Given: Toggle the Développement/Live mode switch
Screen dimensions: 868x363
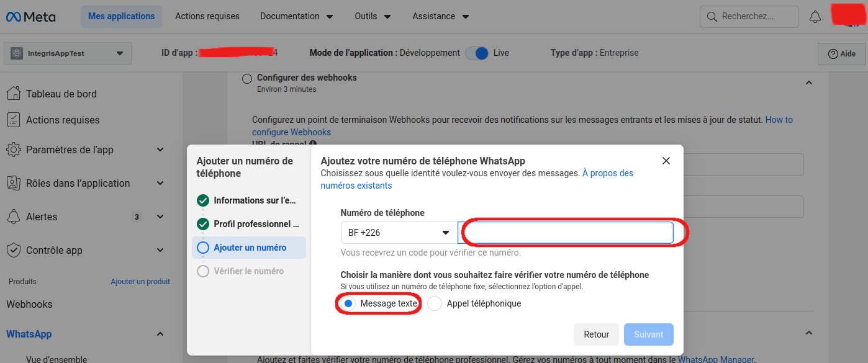Looking at the screenshot, I should 477,53.
